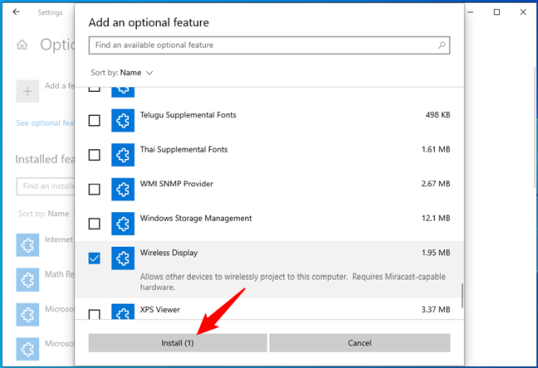
Task: Check the Telugu Supplemental Fonts checkbox
Action: click(x=94, y=120)
